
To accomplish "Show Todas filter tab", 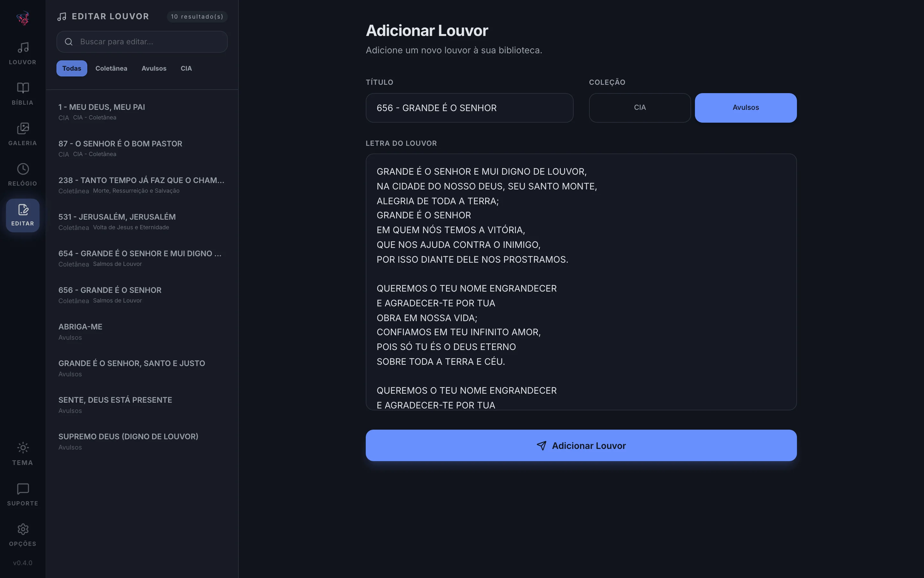I will click(72, 68).
